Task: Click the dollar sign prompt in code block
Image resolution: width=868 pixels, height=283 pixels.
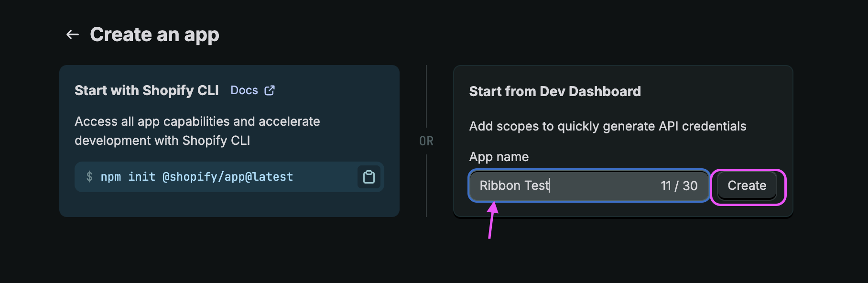Action: point(89,177)
